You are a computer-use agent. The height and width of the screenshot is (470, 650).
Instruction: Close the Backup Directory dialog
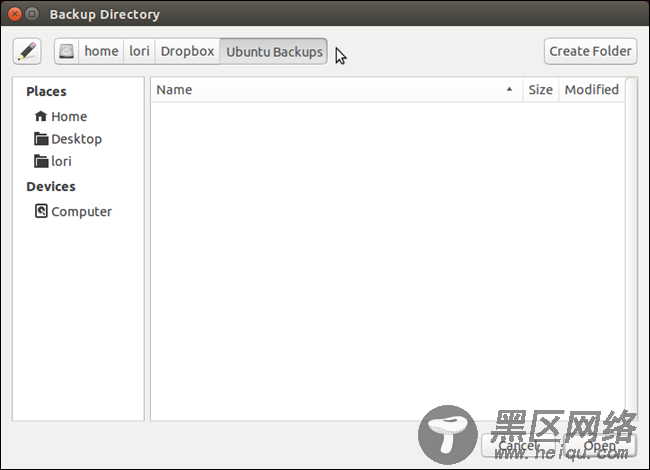(15, 14)
